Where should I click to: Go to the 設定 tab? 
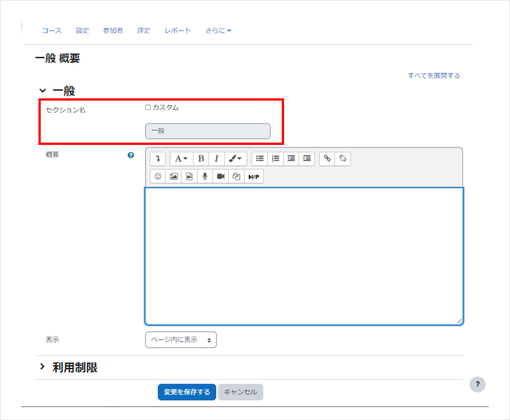tap(82, 31)
